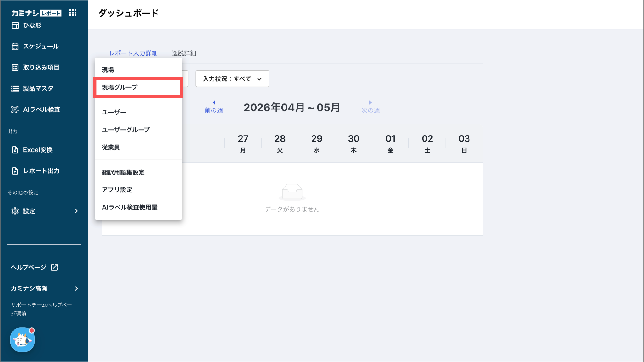Screen dimensions: 644x362
Task: Open スケジュール calendar icon in sidebar
Action: click(15, 47)
